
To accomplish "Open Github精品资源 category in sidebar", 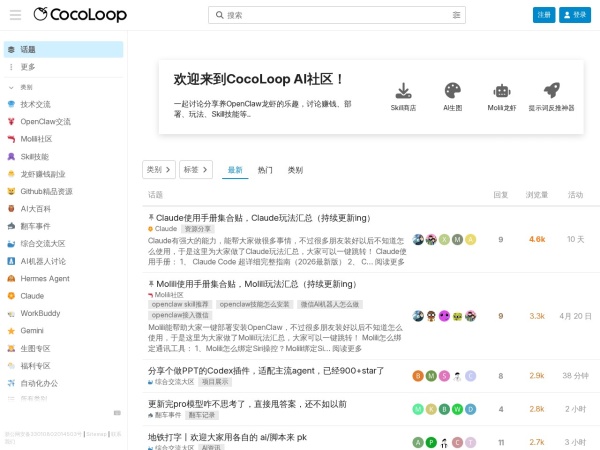I will click(x=46, y=191).
